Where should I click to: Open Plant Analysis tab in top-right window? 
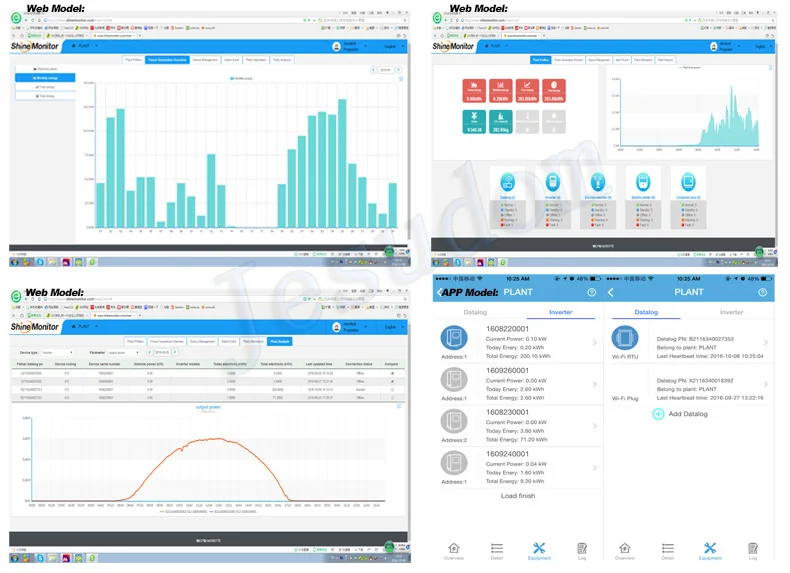(x=665, y=59)
